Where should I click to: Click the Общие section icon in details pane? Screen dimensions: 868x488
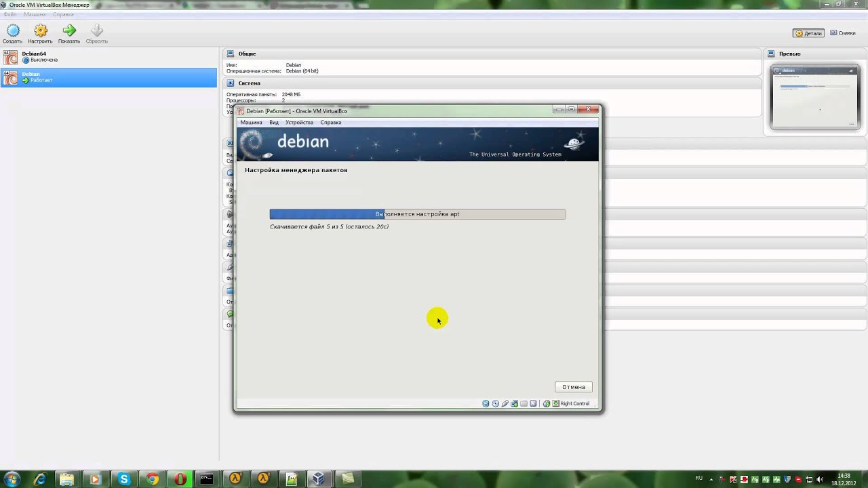[x=231, y=54]
